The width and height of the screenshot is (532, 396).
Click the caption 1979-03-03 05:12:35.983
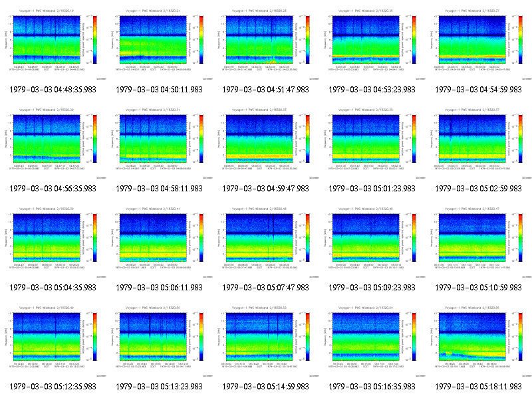(x=53, y=387)
